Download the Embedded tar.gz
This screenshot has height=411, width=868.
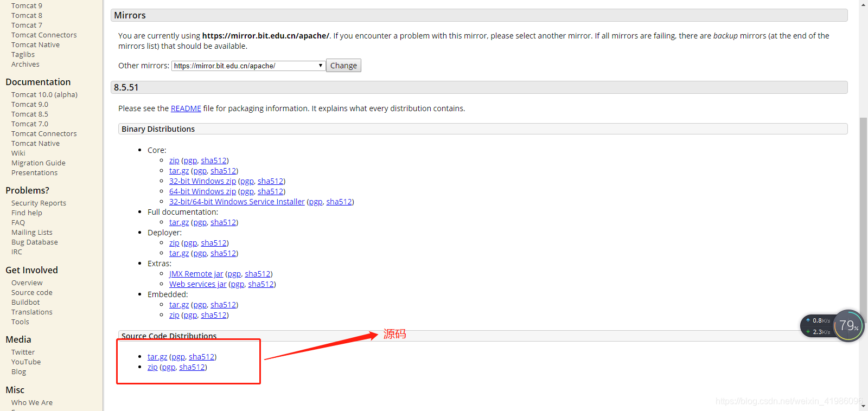(x=179, y=305)
